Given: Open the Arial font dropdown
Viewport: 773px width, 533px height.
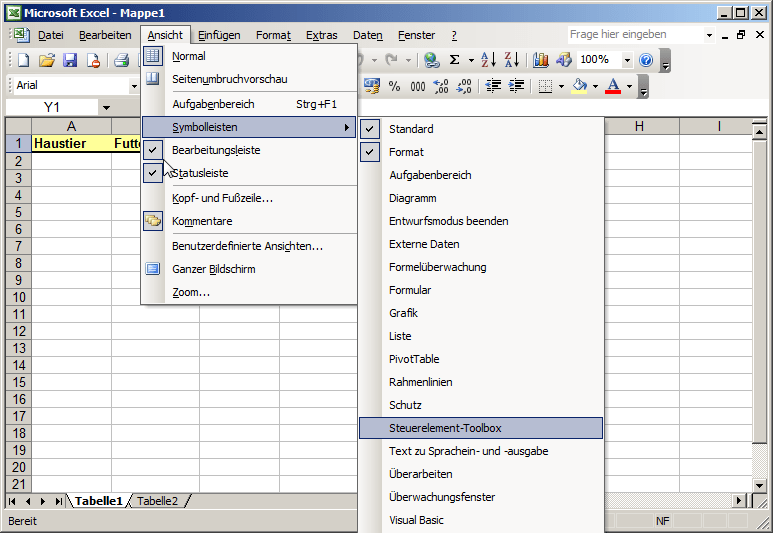Looking at the screenshot, I should 134,86.
